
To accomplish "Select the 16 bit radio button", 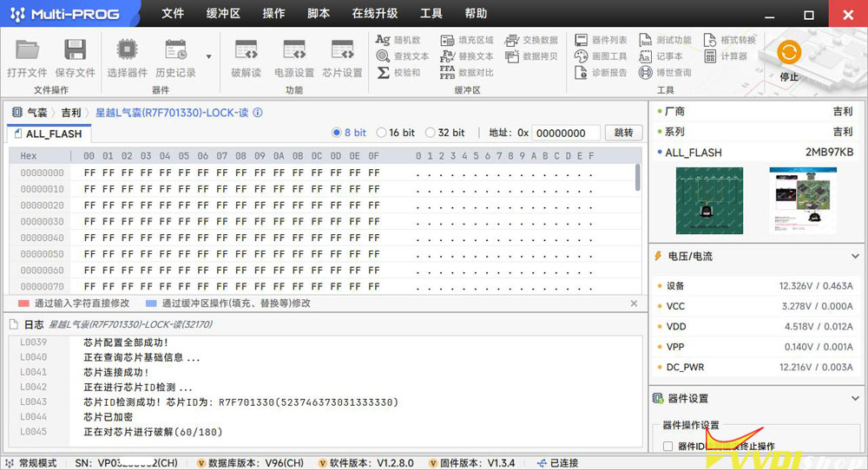I will pyautogui.click(x=383, y=133).
